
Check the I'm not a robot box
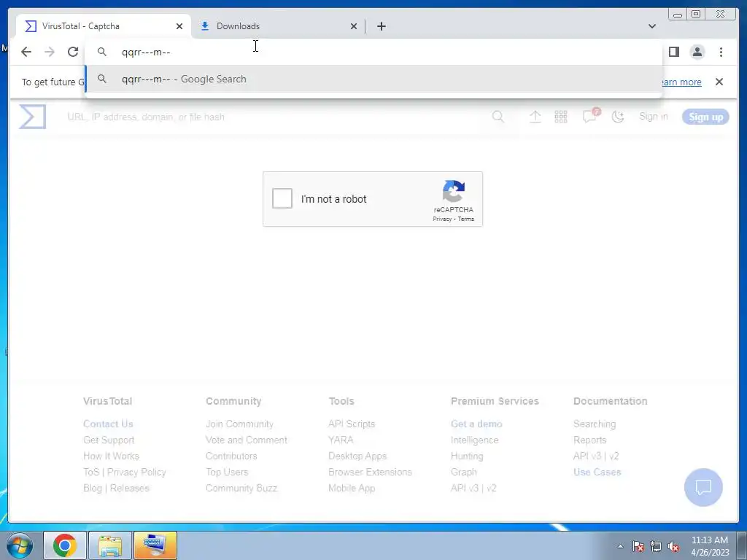[x=282, y=198]
